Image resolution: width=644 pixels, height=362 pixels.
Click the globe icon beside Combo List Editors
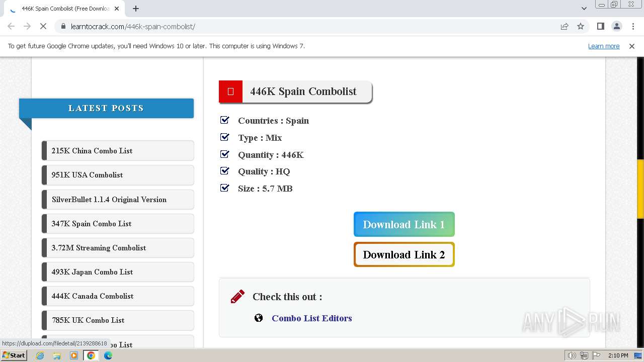click(x=259, y=318)
